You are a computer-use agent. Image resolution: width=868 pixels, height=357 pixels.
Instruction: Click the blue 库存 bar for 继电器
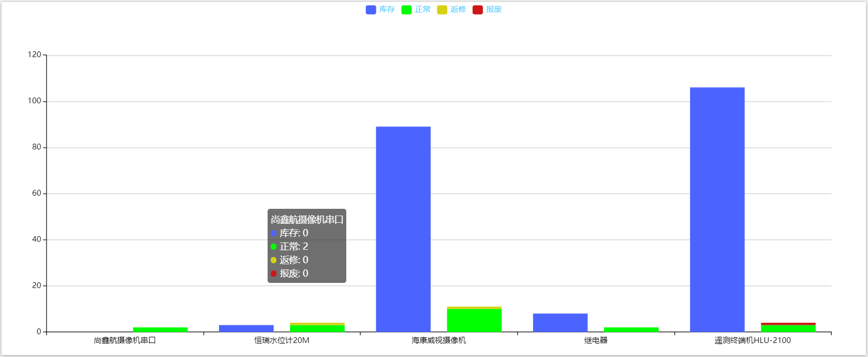pos(560,322)
